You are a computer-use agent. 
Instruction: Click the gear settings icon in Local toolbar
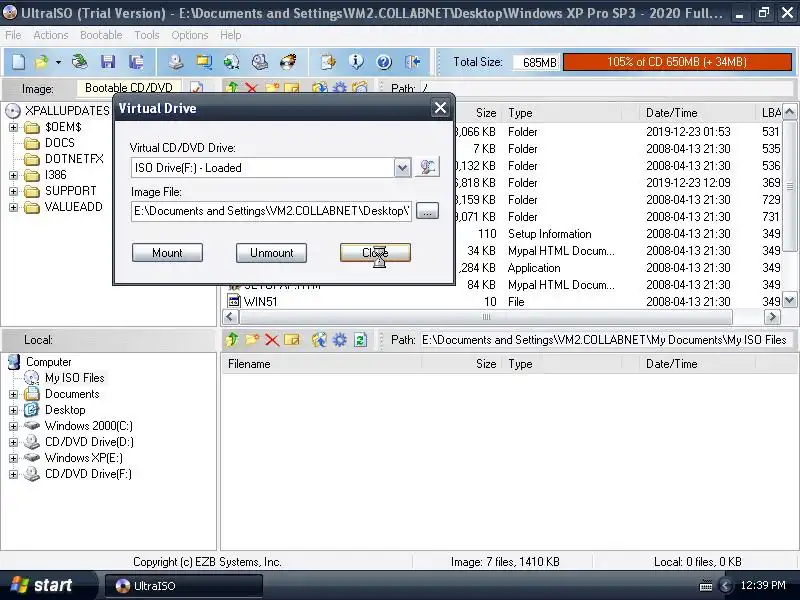pos(340,340)
